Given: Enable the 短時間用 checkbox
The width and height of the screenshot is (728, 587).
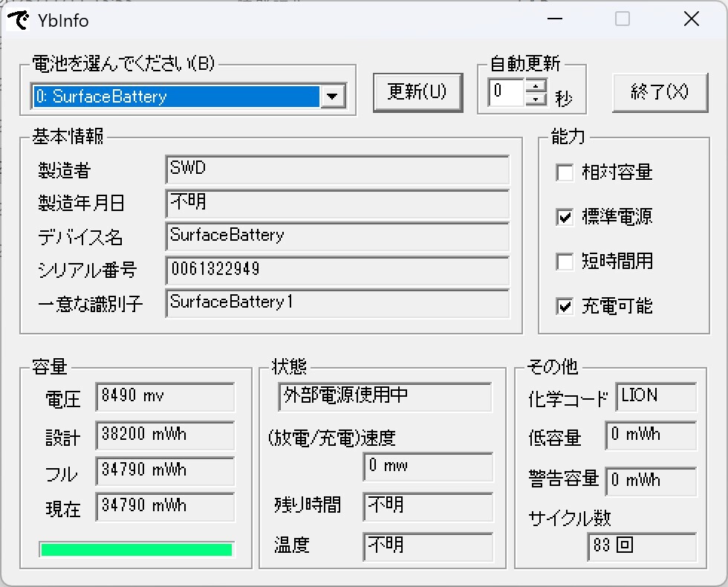Looking at the screenshot, I should point(564,262).
